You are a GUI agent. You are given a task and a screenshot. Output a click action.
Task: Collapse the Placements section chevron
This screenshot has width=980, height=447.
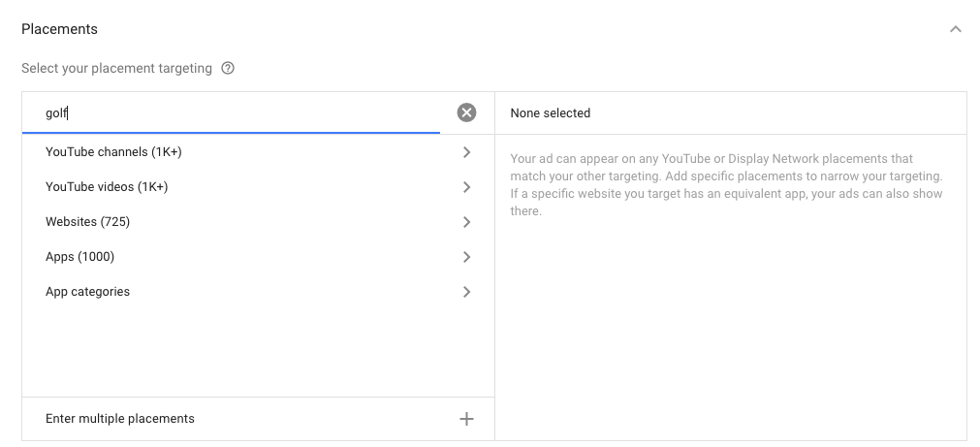[x=955, y=29]
